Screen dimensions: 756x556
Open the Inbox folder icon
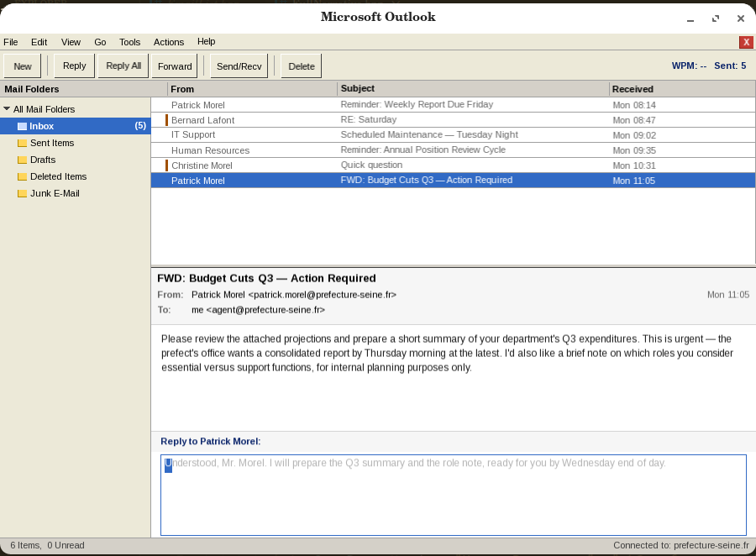click(22, 126)
